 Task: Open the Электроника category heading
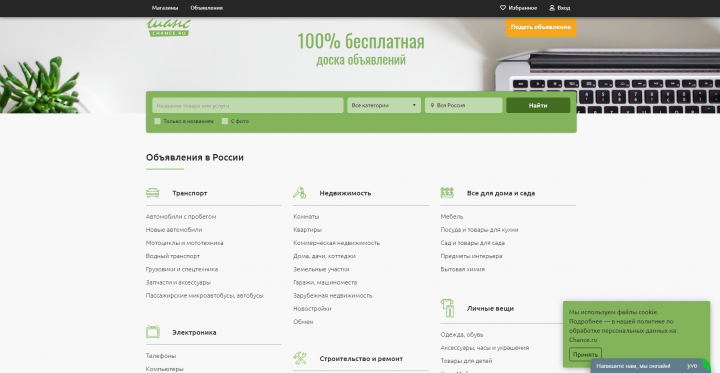[x=194, y=332]
